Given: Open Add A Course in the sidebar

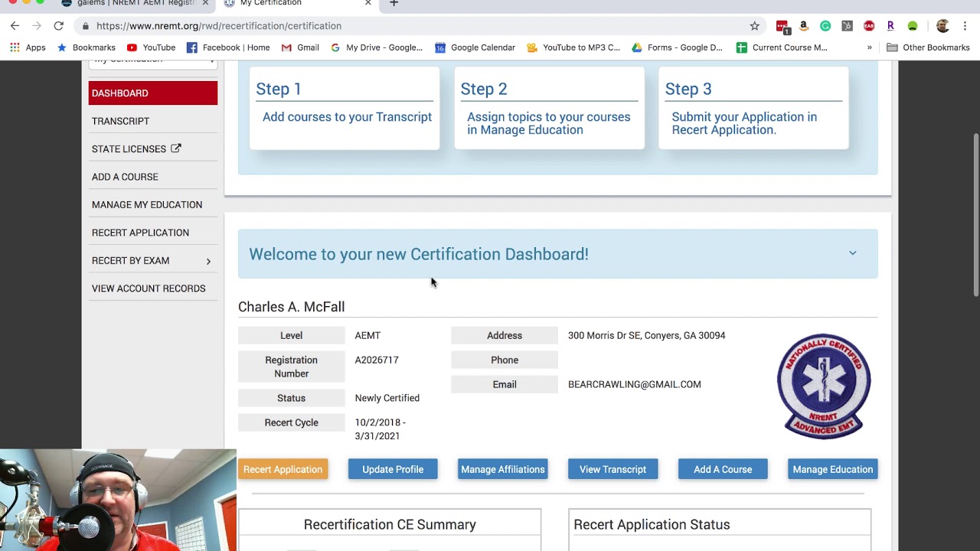Looking at the screenshot, I should [125, 177].
